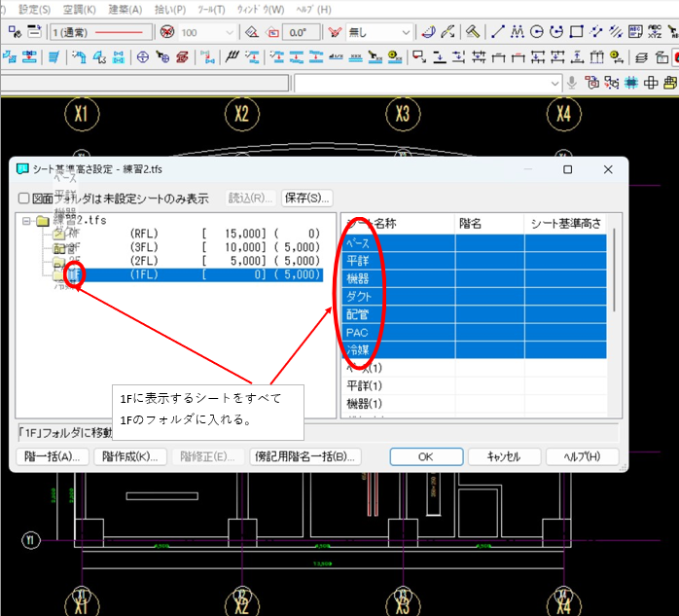
Task: Select the circle drawing tool
Action: (537, 31)
